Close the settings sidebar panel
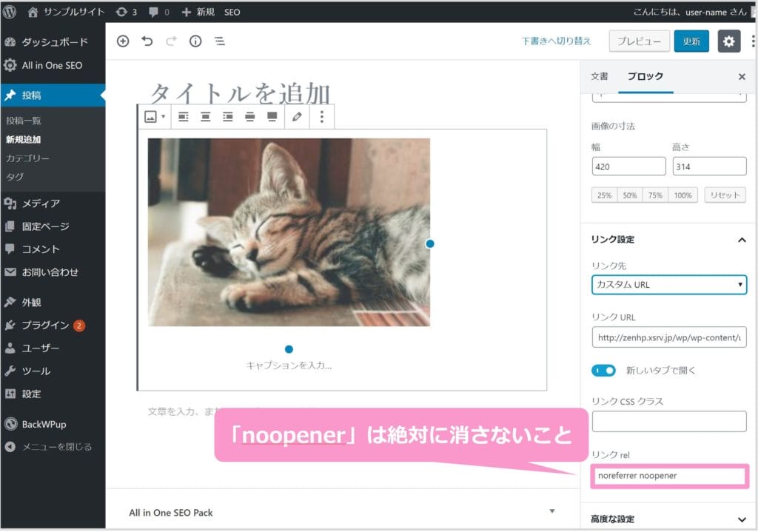This screenshot has height=532, width=758. tap(742, 76)
